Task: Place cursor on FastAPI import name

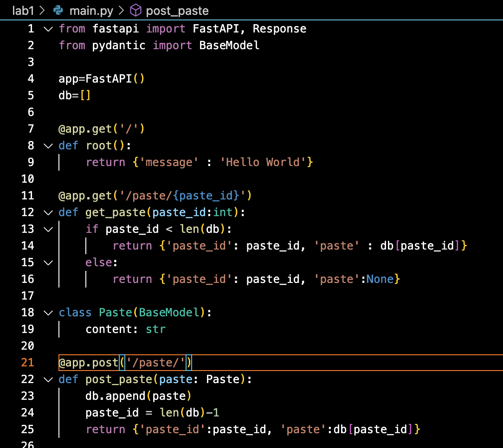Action: click(216, 29)
